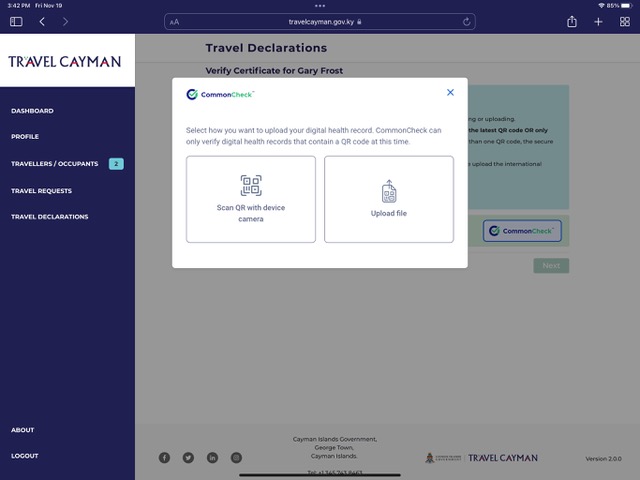Click the CommonCheck button behind dialog
Screen dimensions: 640x480
coord(522,231)
